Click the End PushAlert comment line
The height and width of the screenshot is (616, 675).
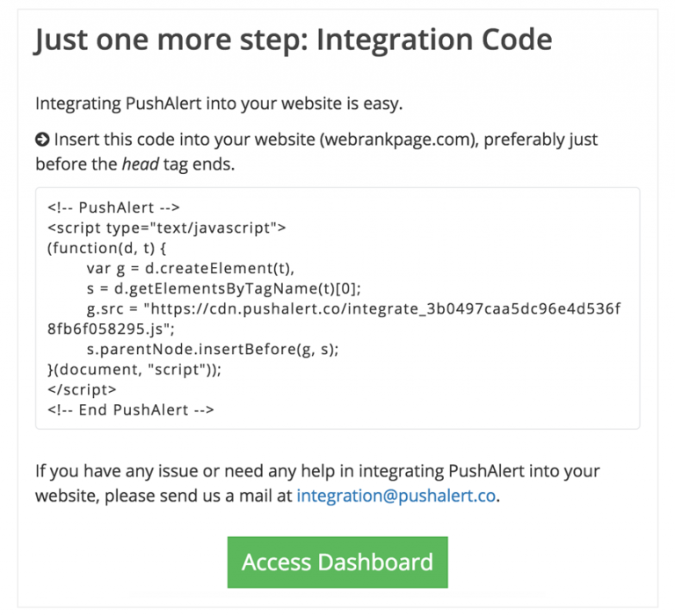131,409
